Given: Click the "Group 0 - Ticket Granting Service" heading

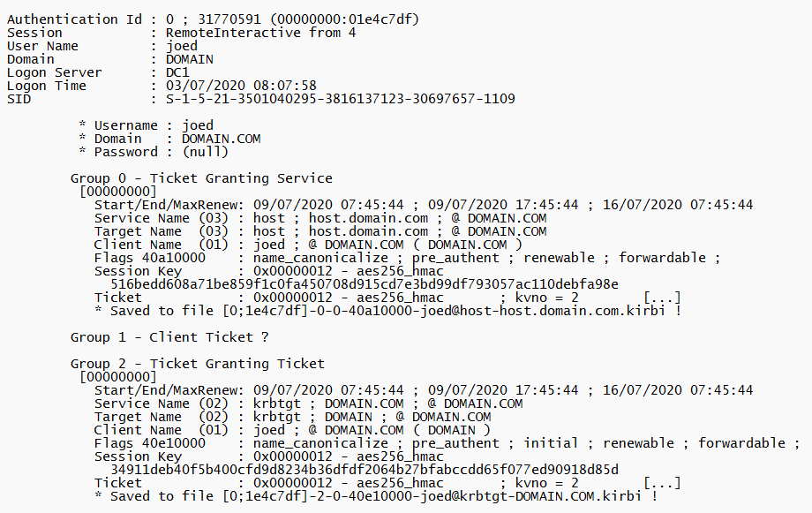Looking at the screenshot, I should (201, 178).
